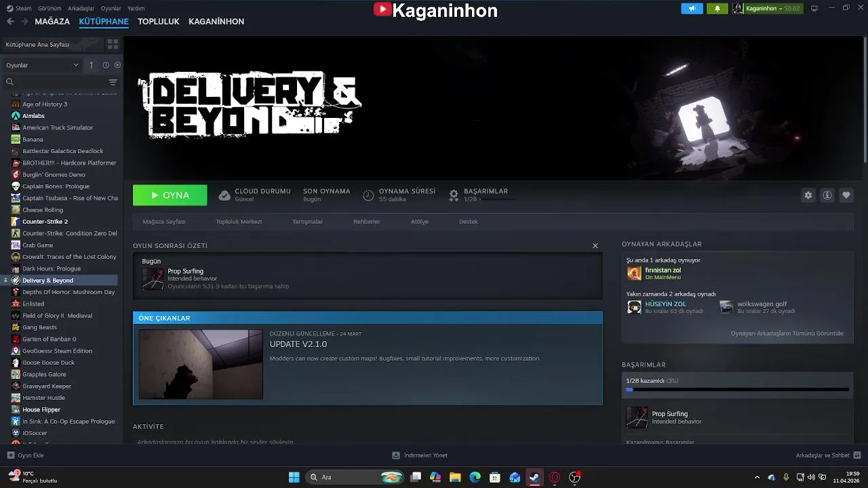Open Windows Start menu
This screenshot has height=488, width=868.
(294, 477)
